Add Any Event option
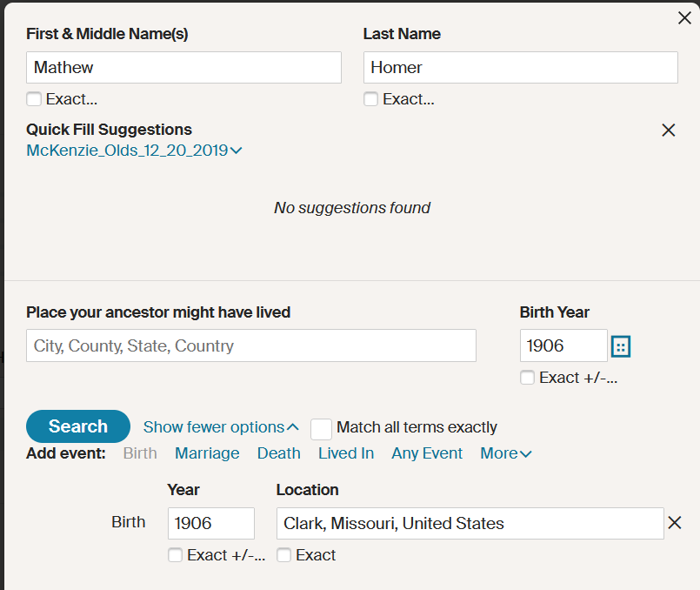 427,453
